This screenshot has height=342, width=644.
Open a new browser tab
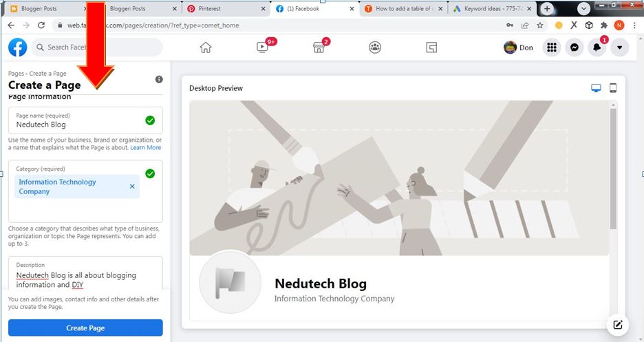click(x=547, y=9)
